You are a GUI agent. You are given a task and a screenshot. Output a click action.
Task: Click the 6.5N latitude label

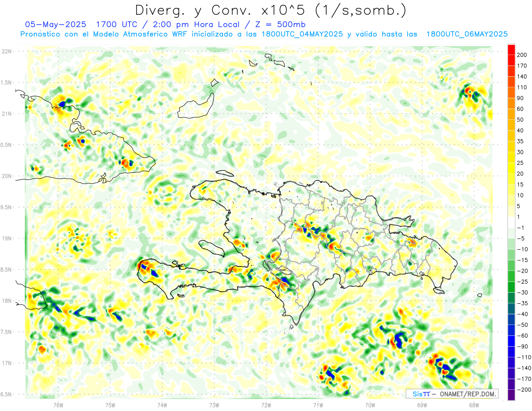(x=7, y=394)
